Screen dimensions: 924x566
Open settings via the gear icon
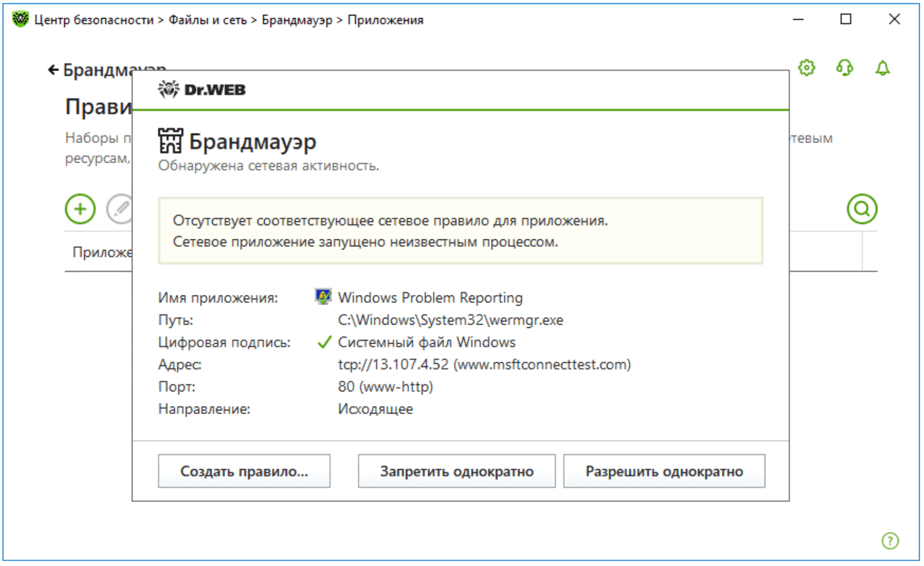tap(806, 68)
